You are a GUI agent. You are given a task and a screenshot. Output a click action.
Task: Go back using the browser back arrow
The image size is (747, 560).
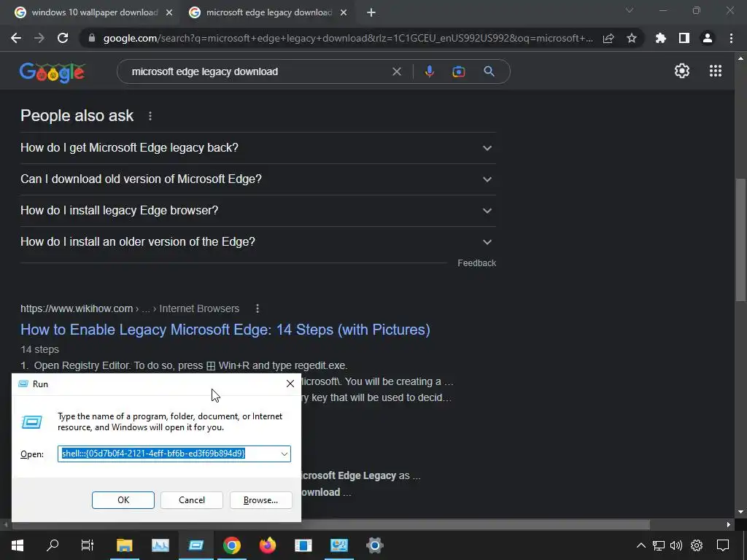[x=16, y=38]
